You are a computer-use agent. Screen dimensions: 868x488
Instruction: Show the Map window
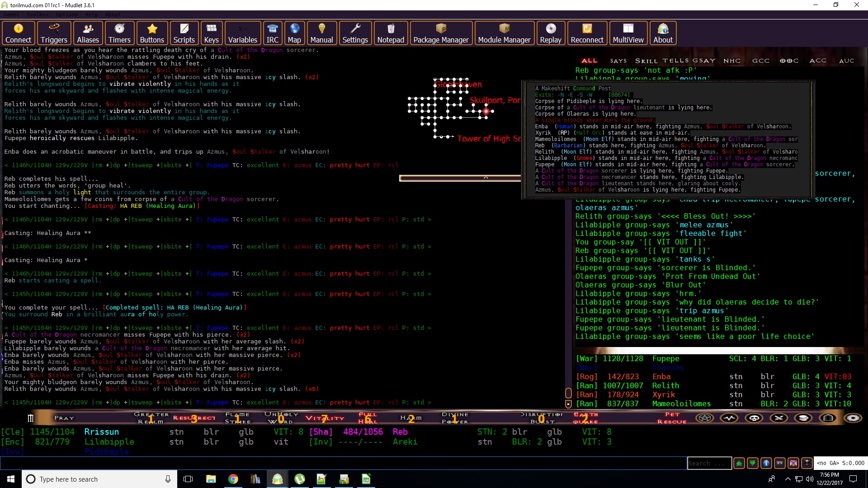[294, 33]
